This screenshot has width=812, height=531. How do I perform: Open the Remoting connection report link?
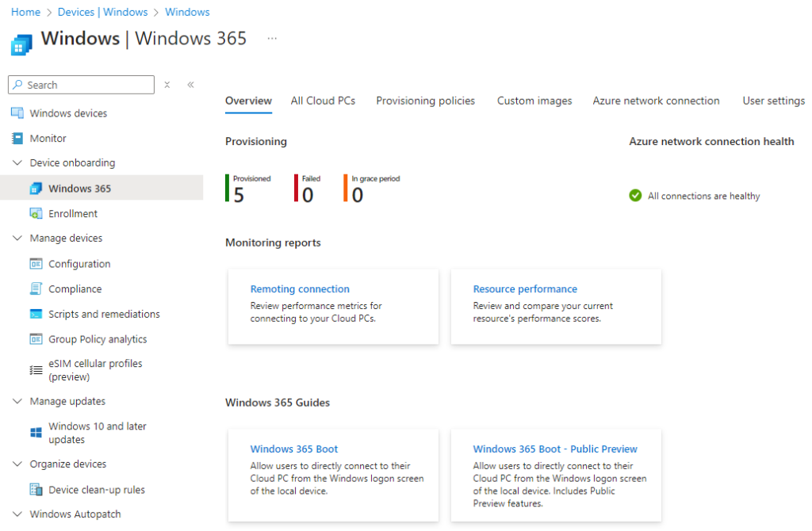click(300, 289)
